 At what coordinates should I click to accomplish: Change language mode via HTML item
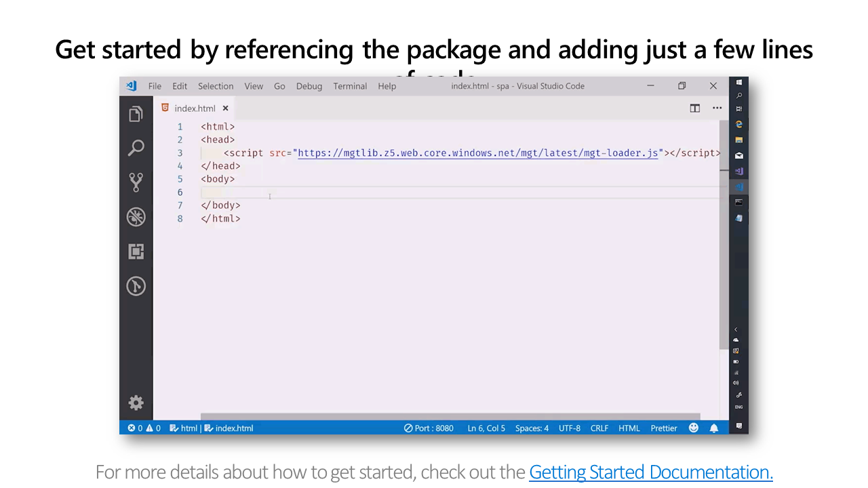point(629,428)
